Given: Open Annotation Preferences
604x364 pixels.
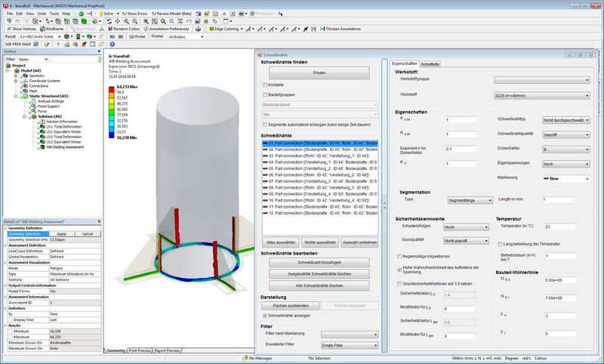Looking at the screenshot, I should coord(166,29).
